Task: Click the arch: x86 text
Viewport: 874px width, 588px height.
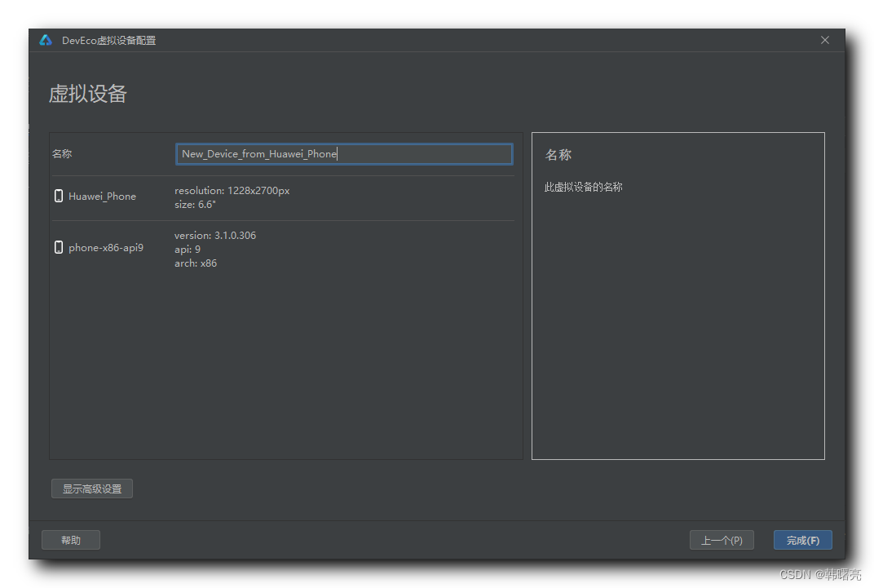Action: point(196,263)
